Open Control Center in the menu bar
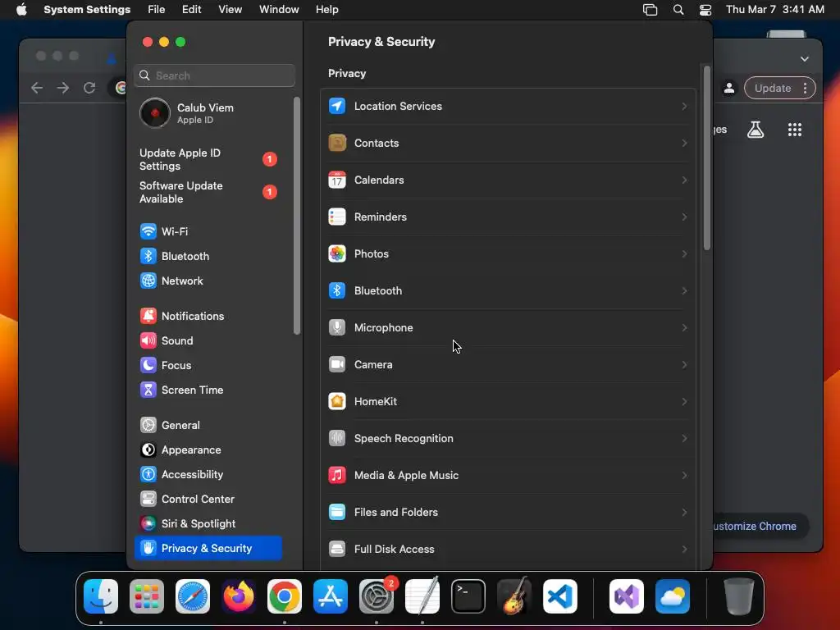Screen dimensions: 840x630 [705, 10]
